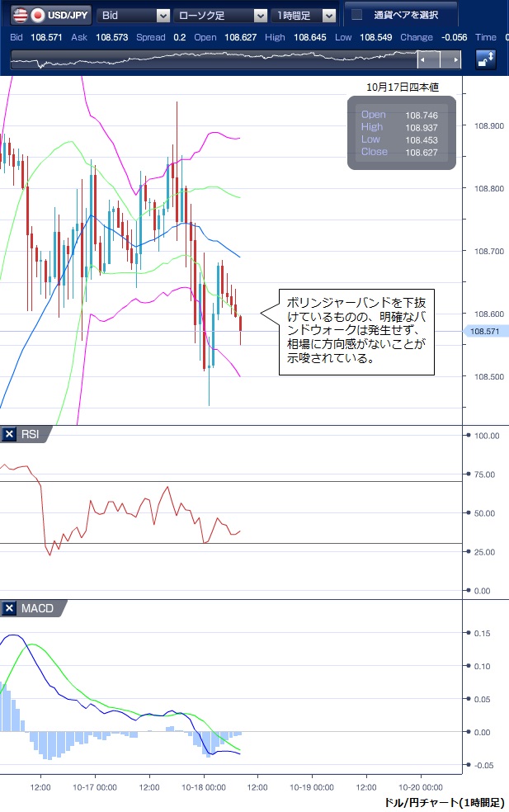
Task: Expand the 1時間足 timeframe dropdown
Action: click(329, 15)
